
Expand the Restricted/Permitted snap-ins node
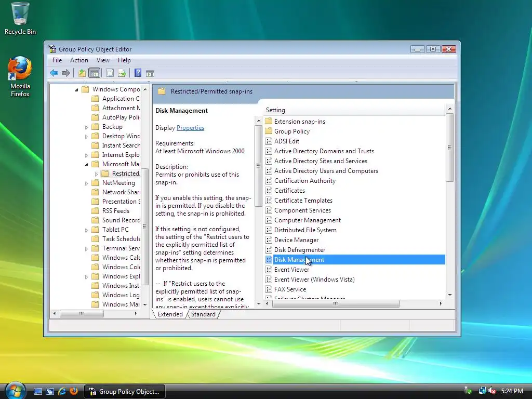[96, 174]
